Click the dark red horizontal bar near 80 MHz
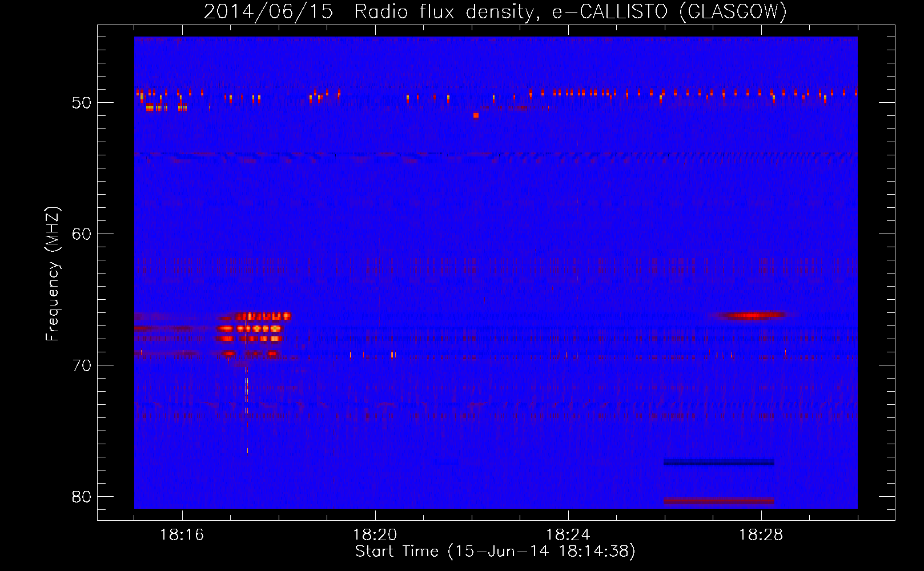924x571 pixels. [718, 501]
